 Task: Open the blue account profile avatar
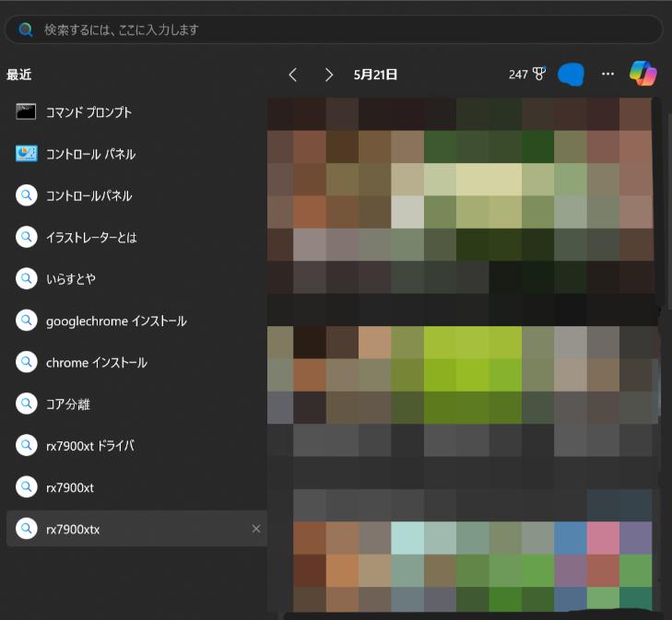pos(571,75)
